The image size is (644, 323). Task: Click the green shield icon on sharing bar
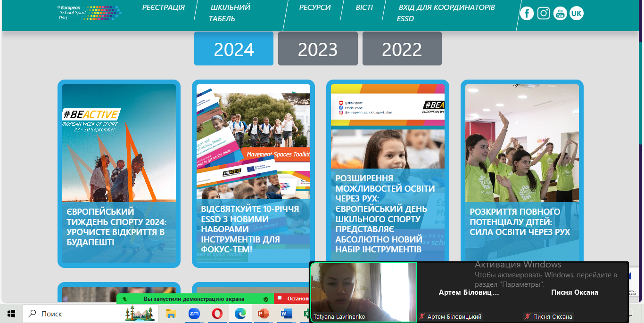tap(266, 299)
